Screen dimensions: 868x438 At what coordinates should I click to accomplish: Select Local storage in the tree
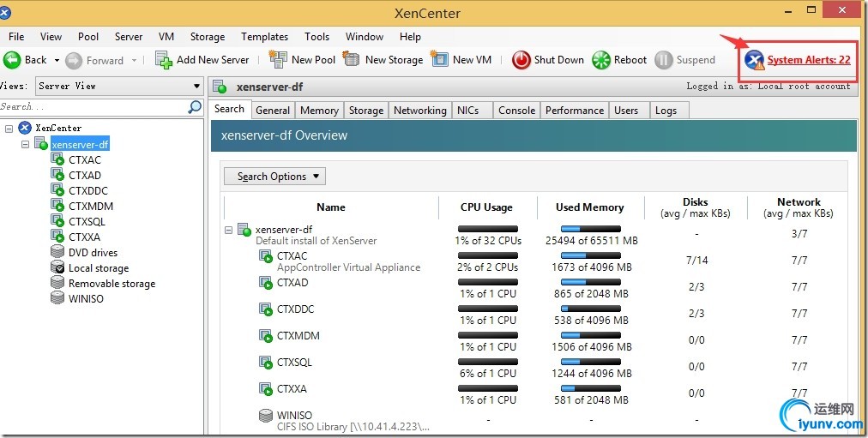99,268
